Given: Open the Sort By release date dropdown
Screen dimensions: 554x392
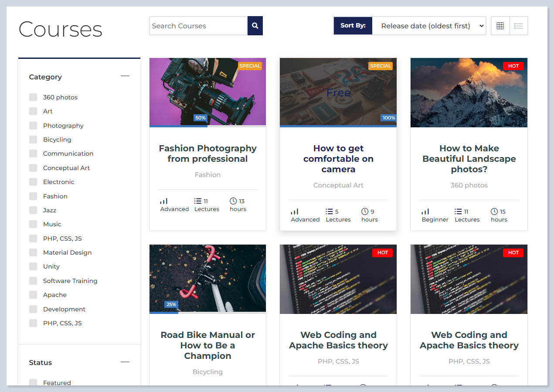Looking at the screenshot, I should [x=429, y=26].
